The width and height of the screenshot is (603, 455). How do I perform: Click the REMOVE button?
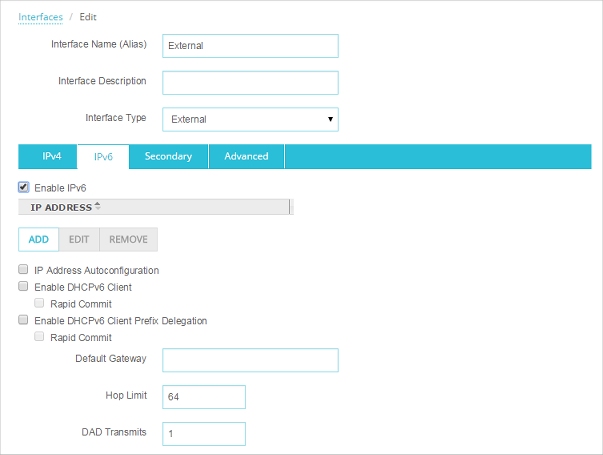pos(128,239)
